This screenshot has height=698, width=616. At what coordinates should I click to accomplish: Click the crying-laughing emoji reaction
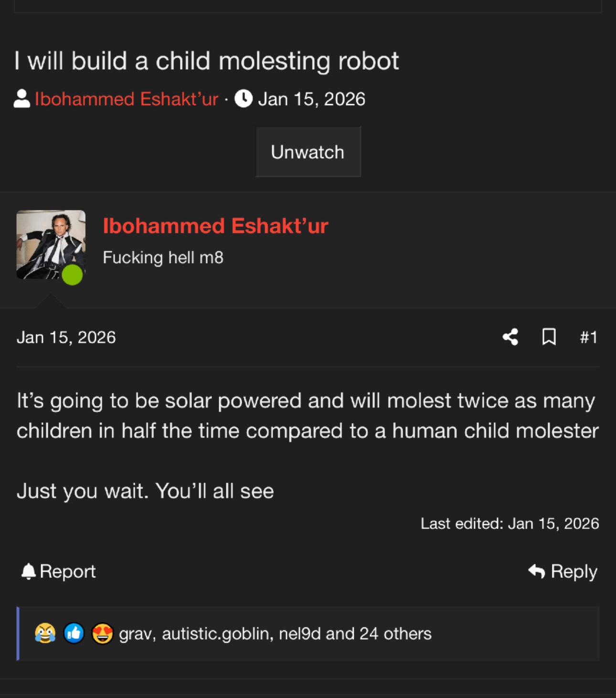pyautogui.click(x=45, y=634)
